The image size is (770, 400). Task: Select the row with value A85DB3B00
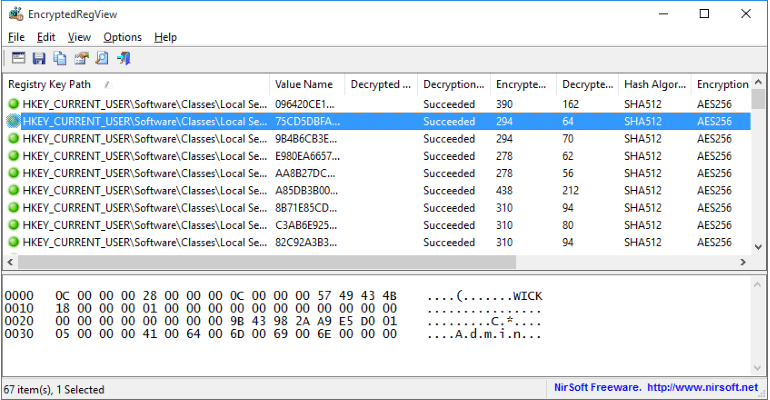click(x=306, y=190)
